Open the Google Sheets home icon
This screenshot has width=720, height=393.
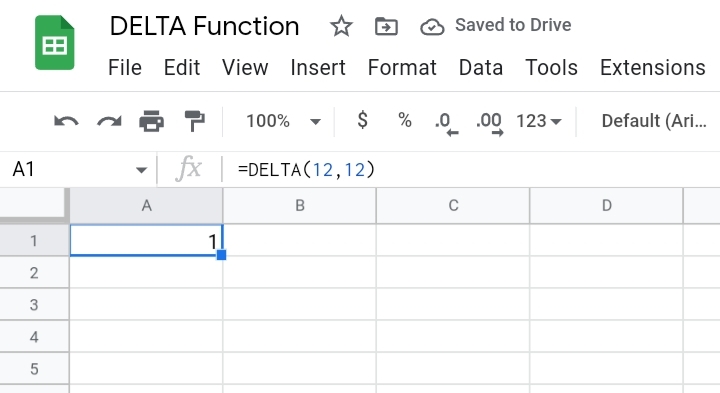click(x=55, y=42)
